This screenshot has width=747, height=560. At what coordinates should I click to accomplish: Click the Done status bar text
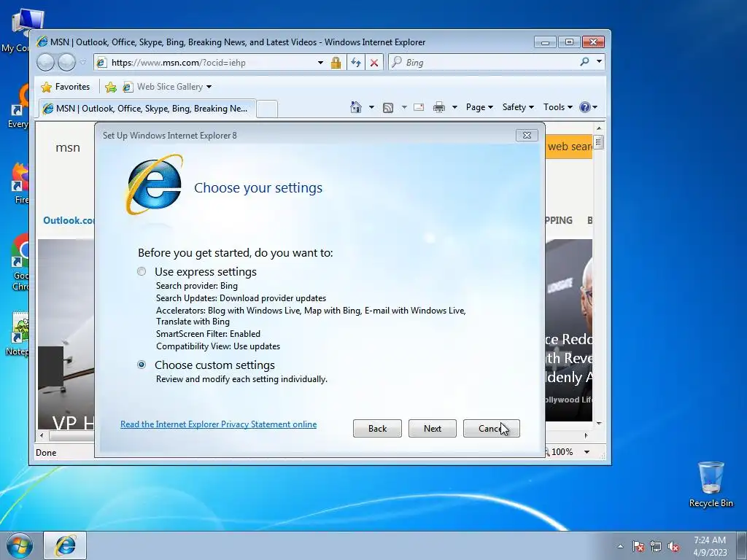[x=46, y=452]
